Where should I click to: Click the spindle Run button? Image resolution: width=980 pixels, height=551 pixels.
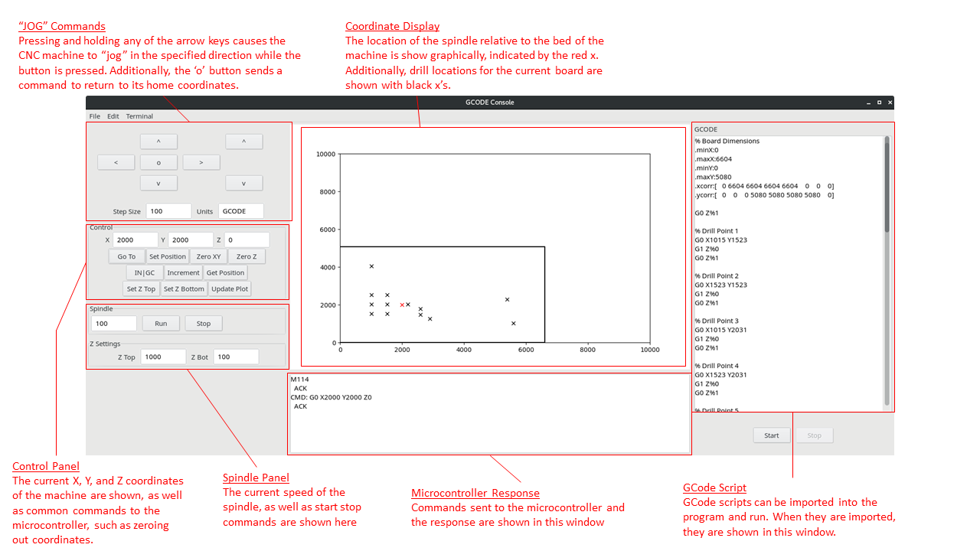(161, 324)
